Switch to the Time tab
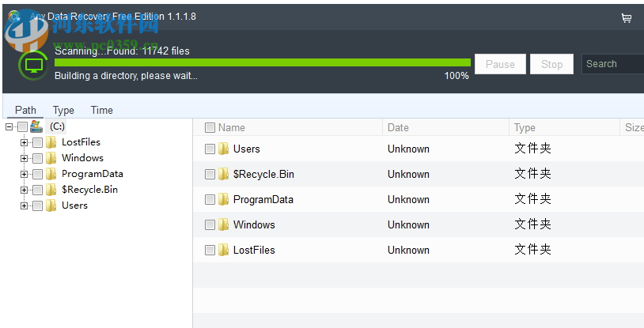The image size is (644, 328). click(101, 110)
